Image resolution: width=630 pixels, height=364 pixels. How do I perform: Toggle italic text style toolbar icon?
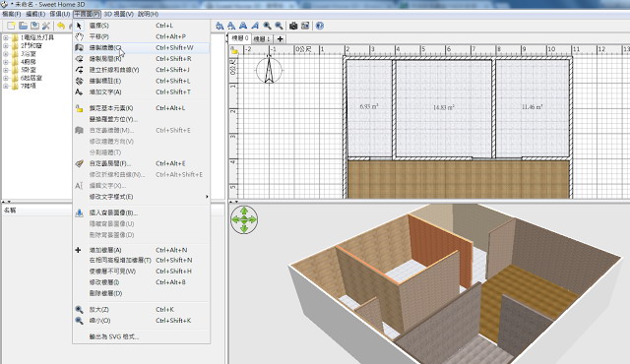255,26
